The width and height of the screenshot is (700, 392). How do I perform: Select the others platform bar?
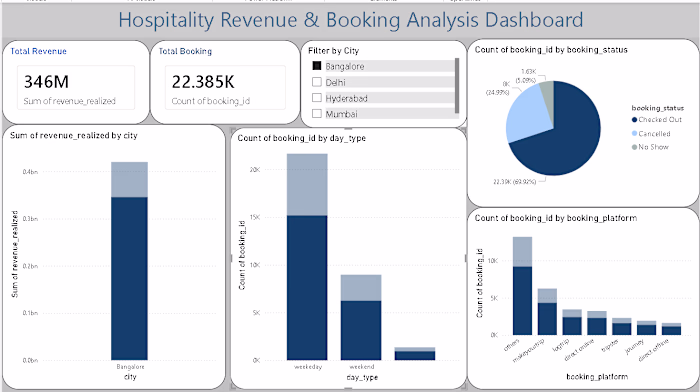[522, 286]
